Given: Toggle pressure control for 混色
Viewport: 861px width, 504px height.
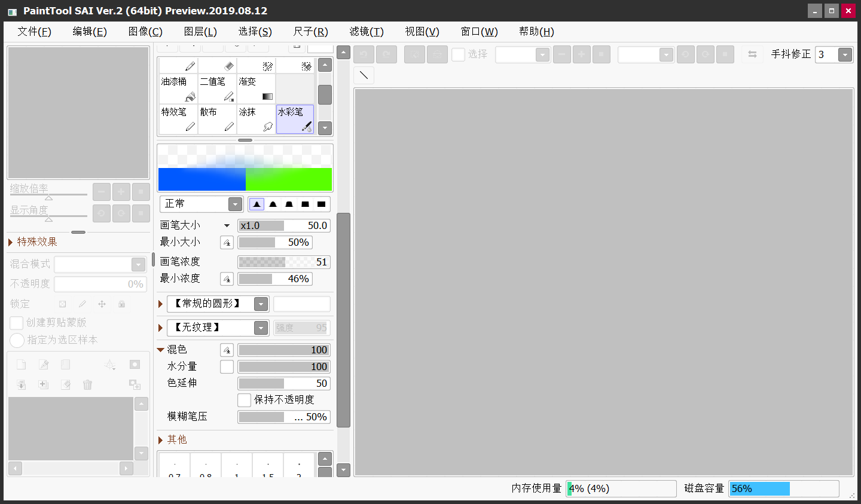Looking at the screenshot, I should [227, 350].
